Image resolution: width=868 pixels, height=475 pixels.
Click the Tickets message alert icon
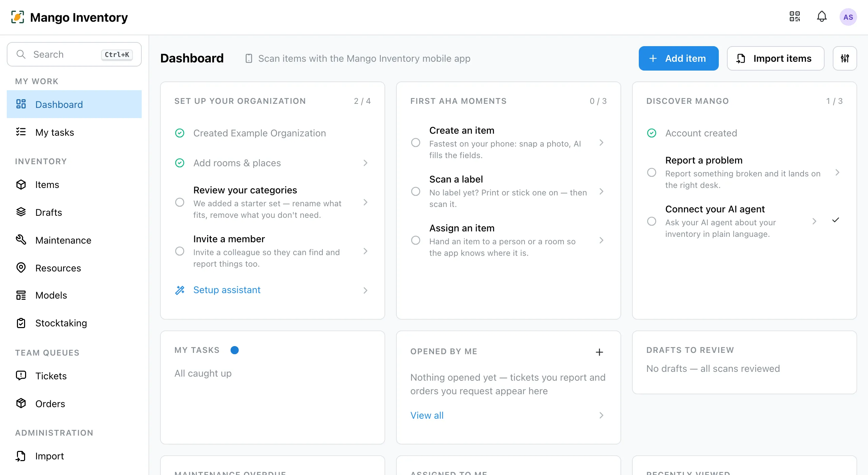click(21, 376)
